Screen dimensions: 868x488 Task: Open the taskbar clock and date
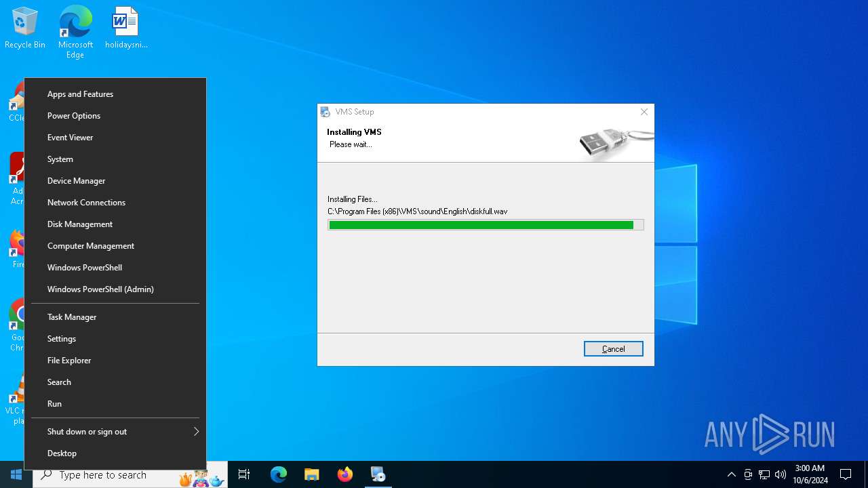810,474
